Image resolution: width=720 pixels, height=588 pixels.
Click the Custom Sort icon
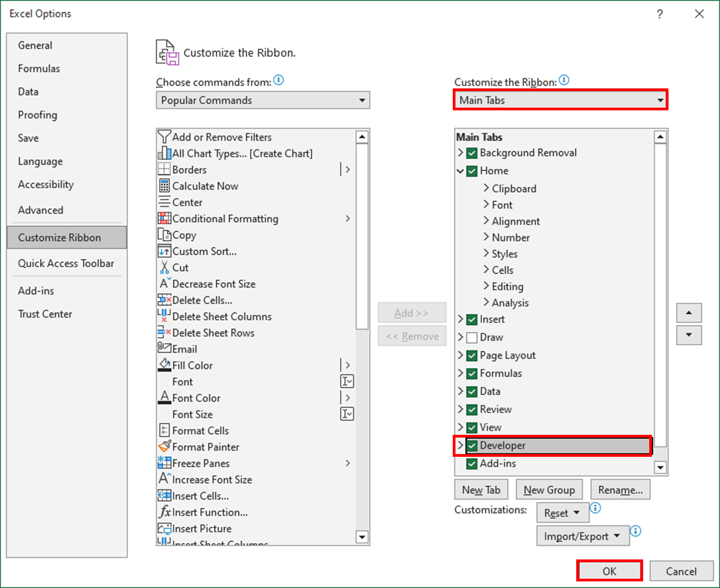[x=164, y=251]
